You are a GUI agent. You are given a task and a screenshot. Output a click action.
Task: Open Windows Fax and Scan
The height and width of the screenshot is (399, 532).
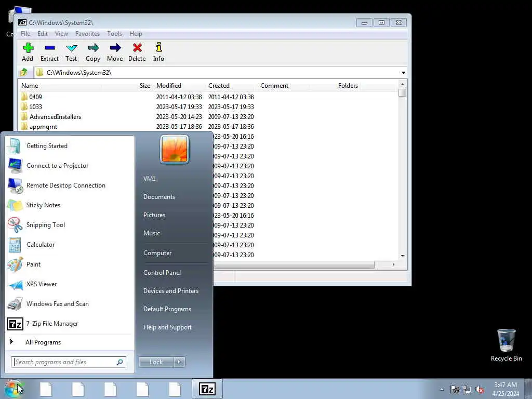tap(70, 303)
